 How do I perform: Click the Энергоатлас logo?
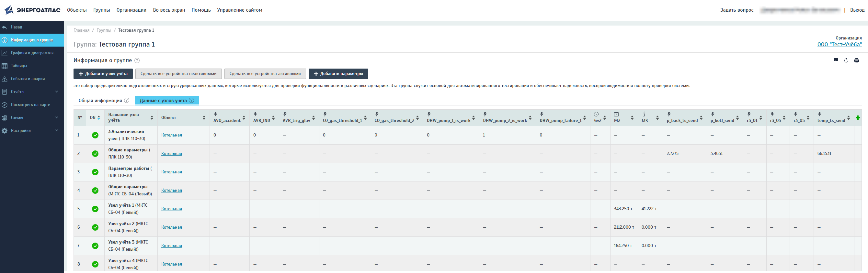[32, 10]
